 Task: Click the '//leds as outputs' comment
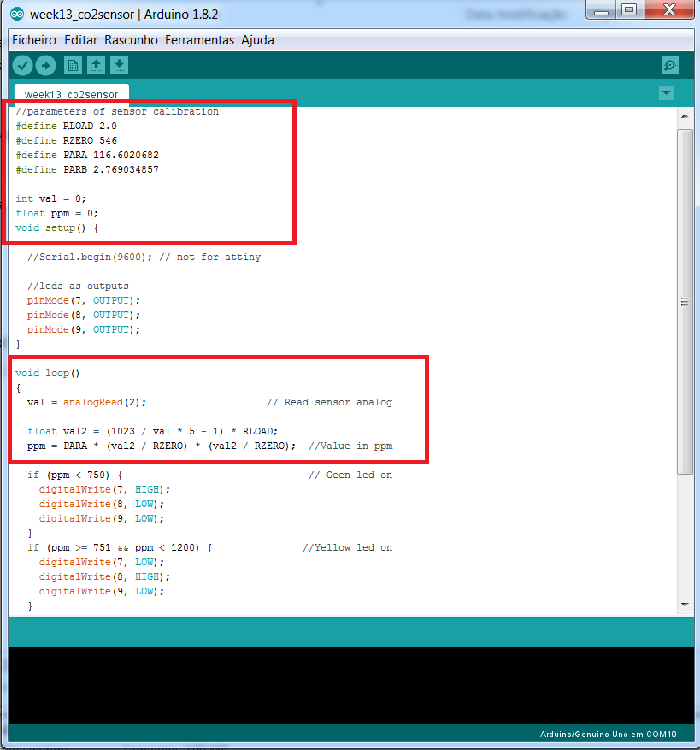[78, 286]
